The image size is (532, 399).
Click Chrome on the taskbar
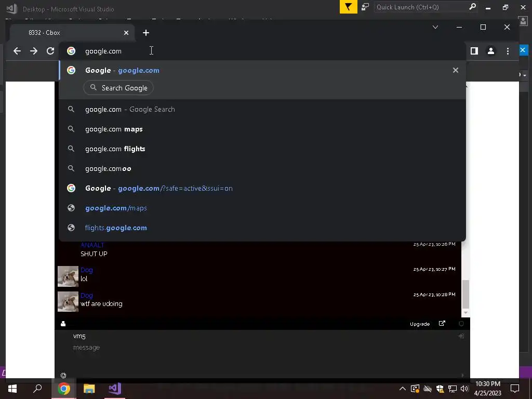click(x=63, y=389)
